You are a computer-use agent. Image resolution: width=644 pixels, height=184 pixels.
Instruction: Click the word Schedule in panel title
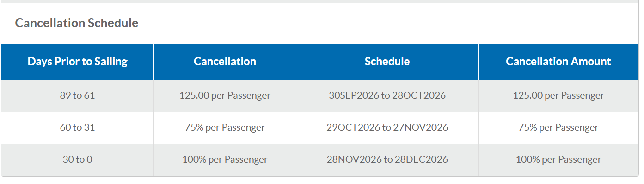(x=116, y=23)
